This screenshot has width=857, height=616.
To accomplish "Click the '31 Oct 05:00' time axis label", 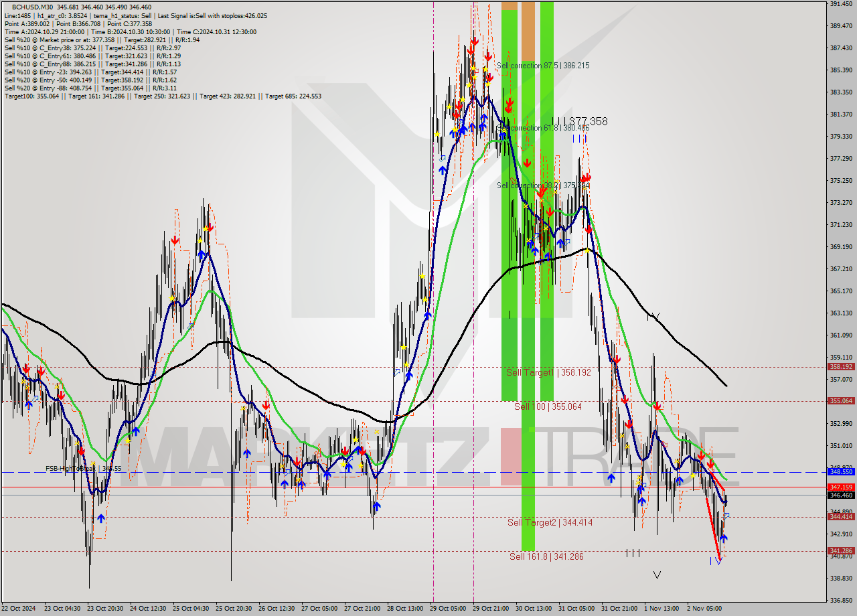I will (x=576, y=609).
